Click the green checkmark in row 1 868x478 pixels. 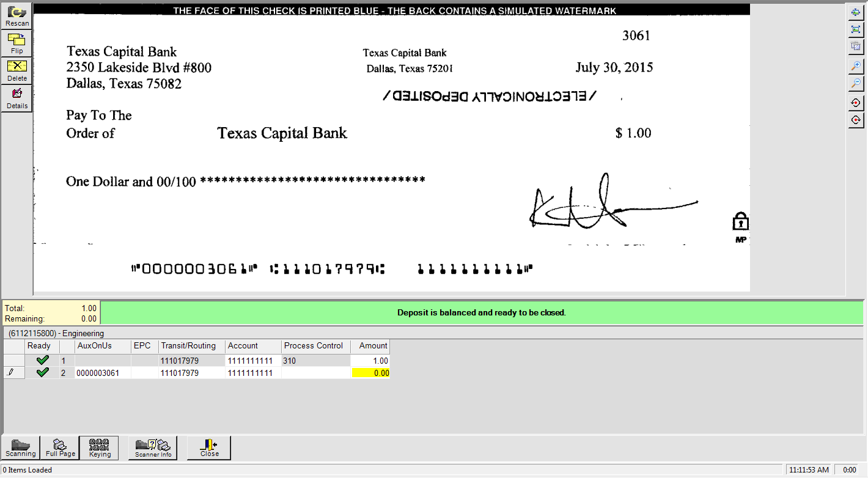coord(42,361)
